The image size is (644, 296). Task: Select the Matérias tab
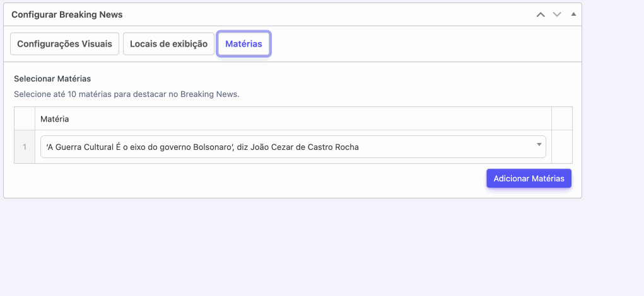coord(243,44)
